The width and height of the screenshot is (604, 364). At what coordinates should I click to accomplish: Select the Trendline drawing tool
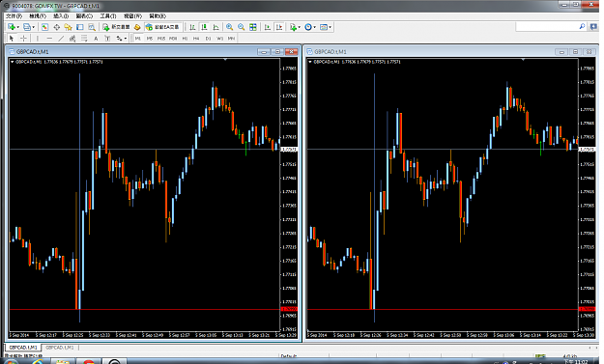[61, 38]
